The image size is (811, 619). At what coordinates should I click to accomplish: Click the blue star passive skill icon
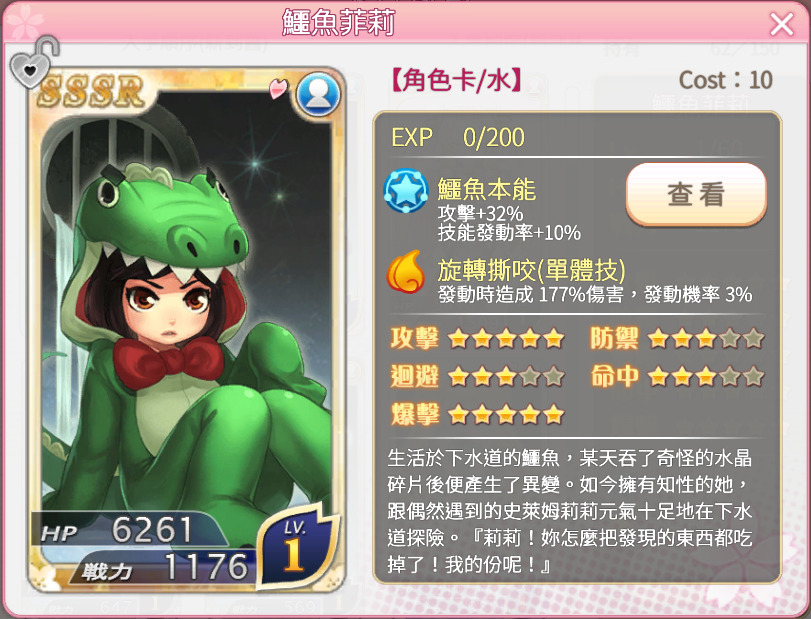click(406, 190)
